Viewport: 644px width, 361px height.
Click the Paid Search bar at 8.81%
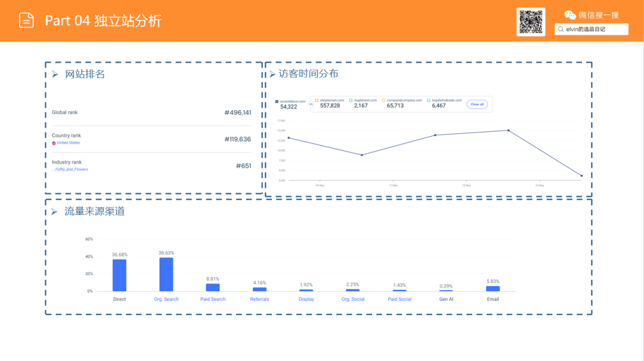213,288
